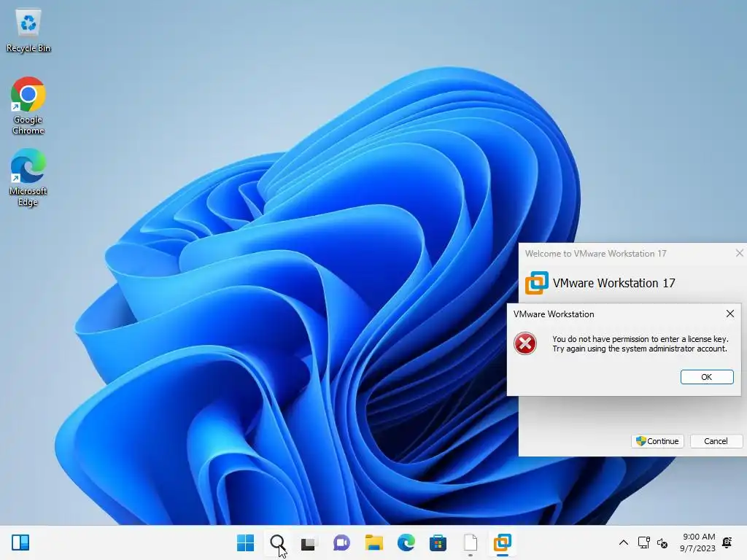Open Task View from the taskbar
Image resolution: width=747 pixels, height=560 pixels.
(309, 542)
